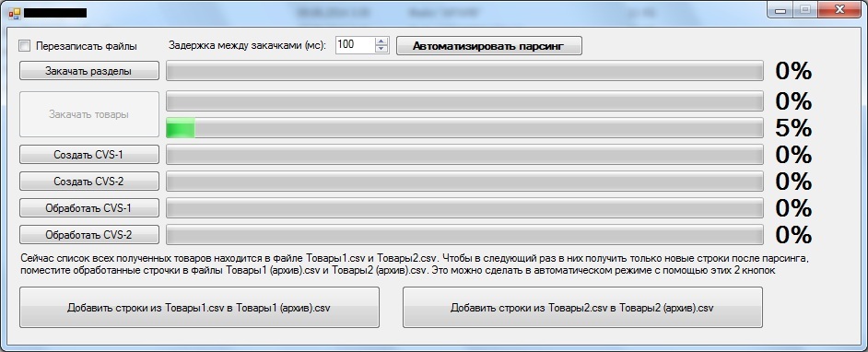Viewport: 868px width, 352px height.
Task: Enable the Перезаписать файлы checkbox
Action: [x=24, y=46]
